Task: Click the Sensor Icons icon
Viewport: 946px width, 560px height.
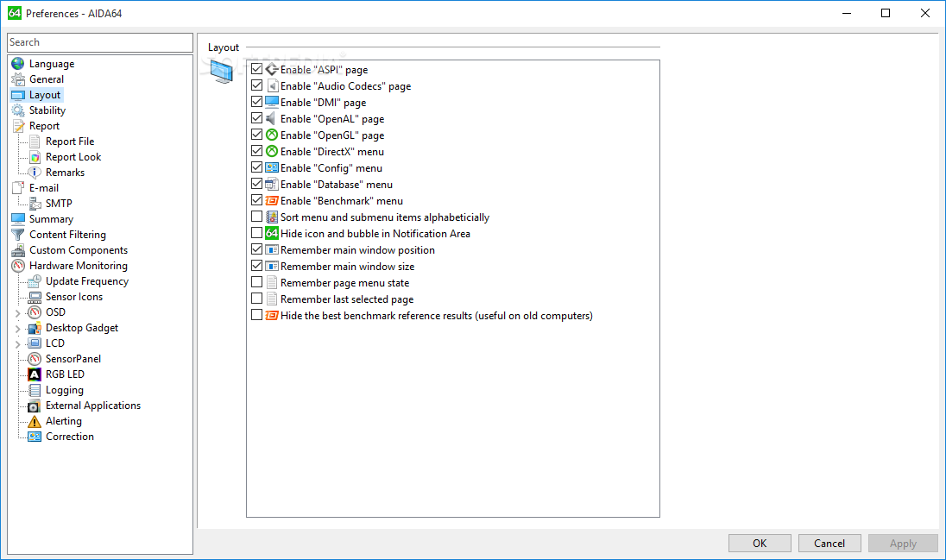Action: point(35,297)
